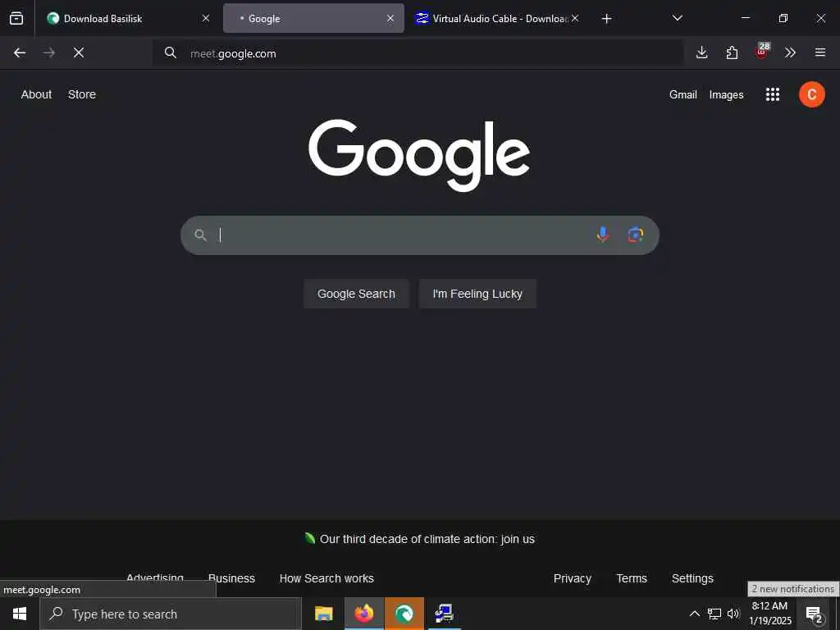Minimize the browser window
This screenshot has width=840, height=630.
tap(745, 18)
